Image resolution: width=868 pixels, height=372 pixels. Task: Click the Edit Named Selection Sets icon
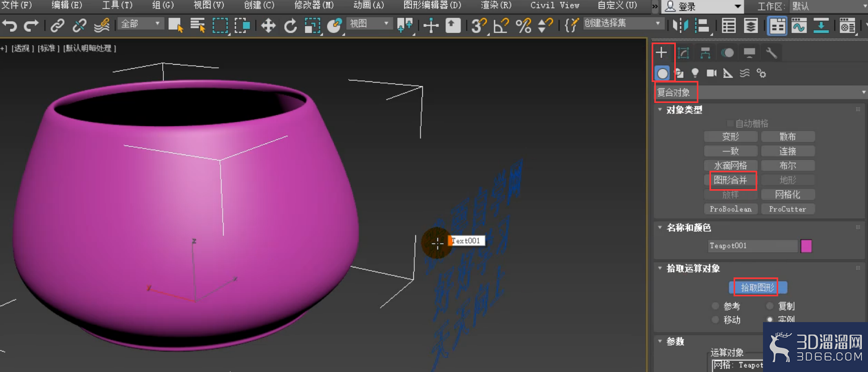click(x=571, y=25)
